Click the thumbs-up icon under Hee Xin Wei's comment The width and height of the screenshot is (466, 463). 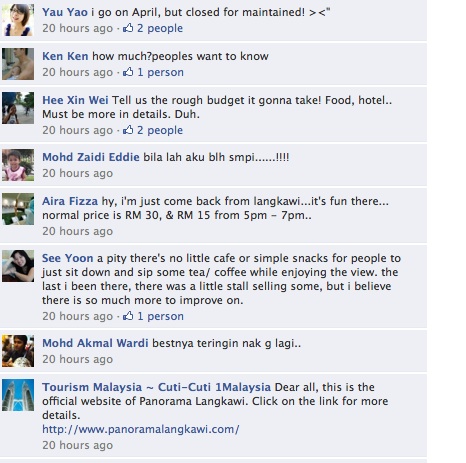tap(128, 130)
